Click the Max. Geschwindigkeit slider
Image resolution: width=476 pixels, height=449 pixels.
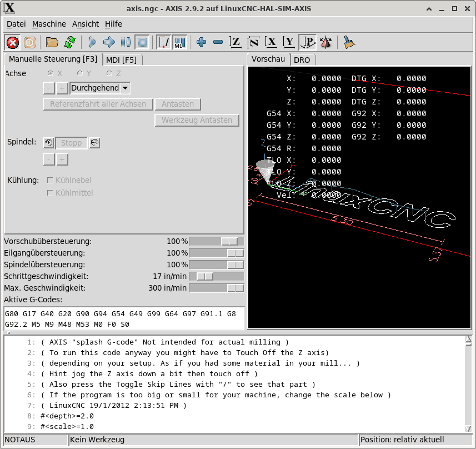click(217, 288)
